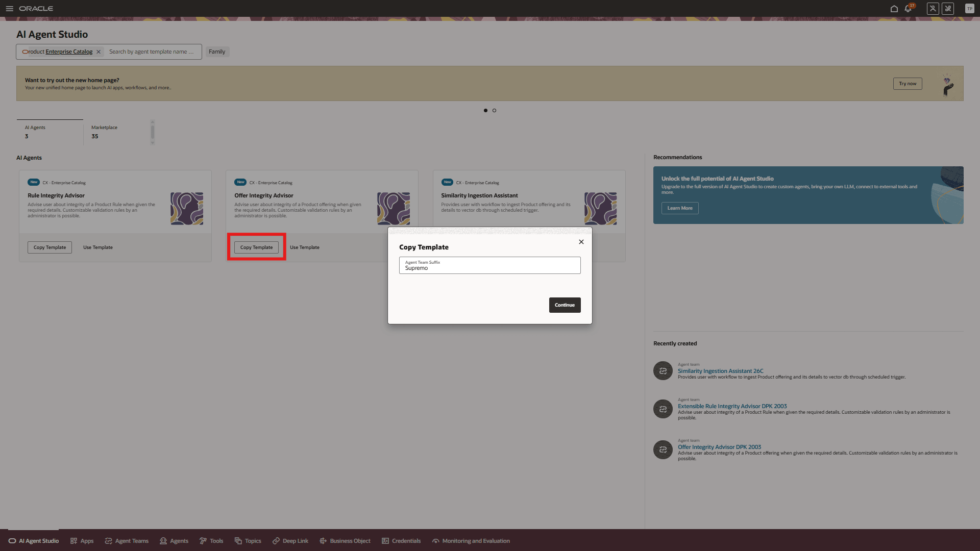Viewport: 980px width, 551px height.
Task: Click the Rule Integrity Advisor title
Action: click(x=56, y=196)
